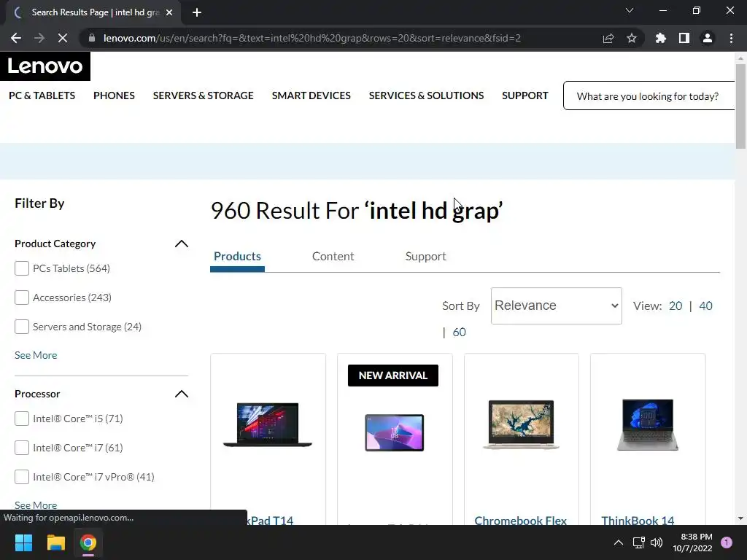The image size is (747, 560).
Task: Click the ThinkBook 14 laptop image
Action: [x=648, y=425]
